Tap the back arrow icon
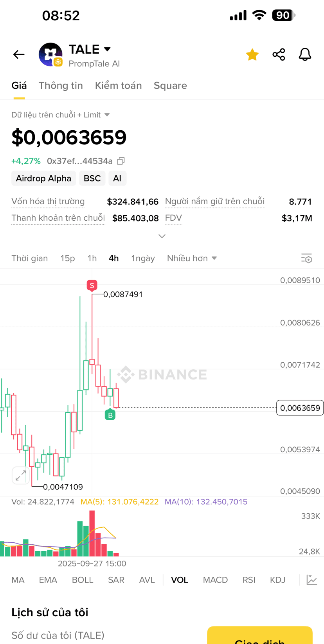The image size is (324, 644). 19,54
